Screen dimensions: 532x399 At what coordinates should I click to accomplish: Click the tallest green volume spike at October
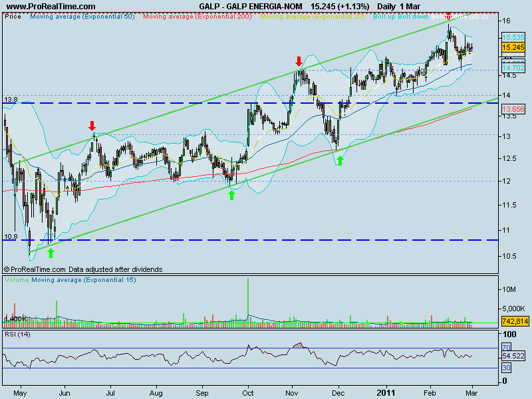tap(248, 302)
